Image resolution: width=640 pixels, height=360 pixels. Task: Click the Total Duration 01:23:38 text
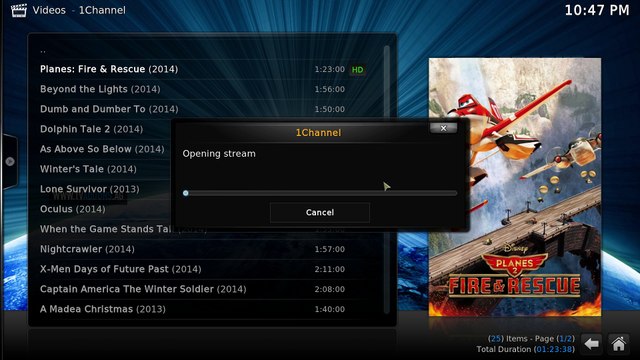525,349
